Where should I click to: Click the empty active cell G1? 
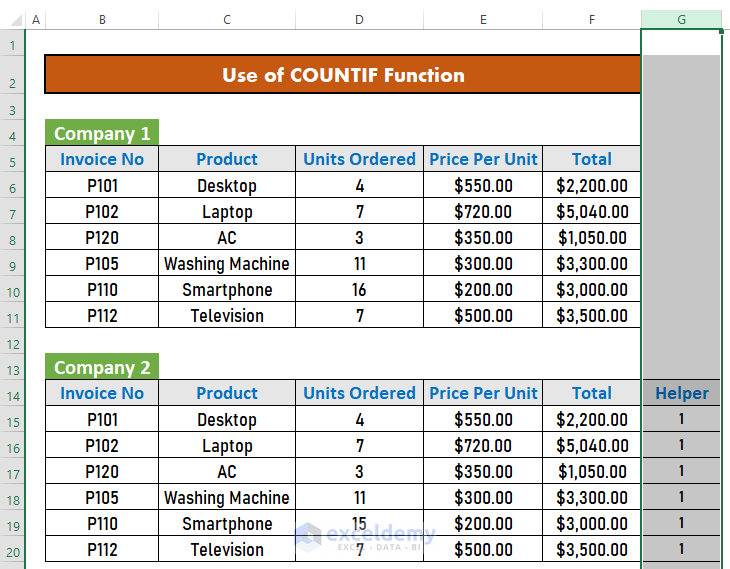point(681,43)
